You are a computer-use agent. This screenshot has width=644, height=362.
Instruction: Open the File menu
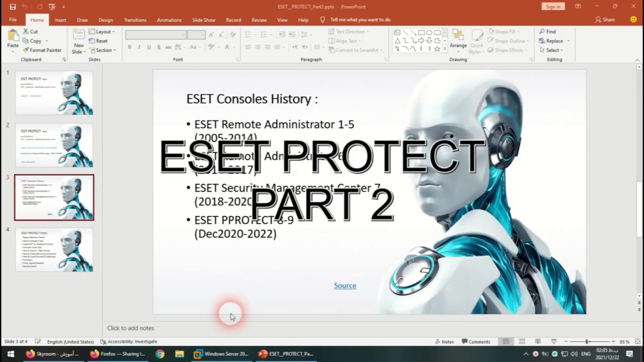point(13,20)
